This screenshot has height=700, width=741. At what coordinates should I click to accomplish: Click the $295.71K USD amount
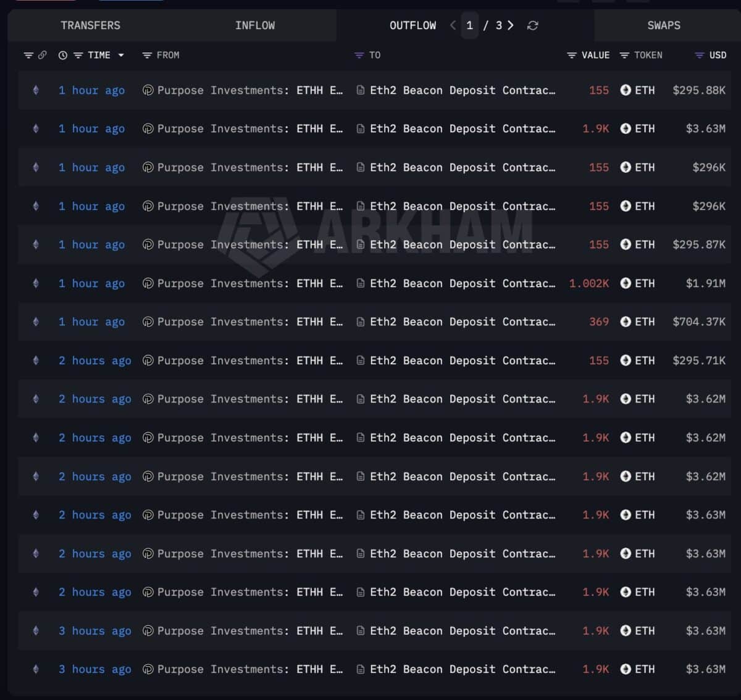[699, 360]
